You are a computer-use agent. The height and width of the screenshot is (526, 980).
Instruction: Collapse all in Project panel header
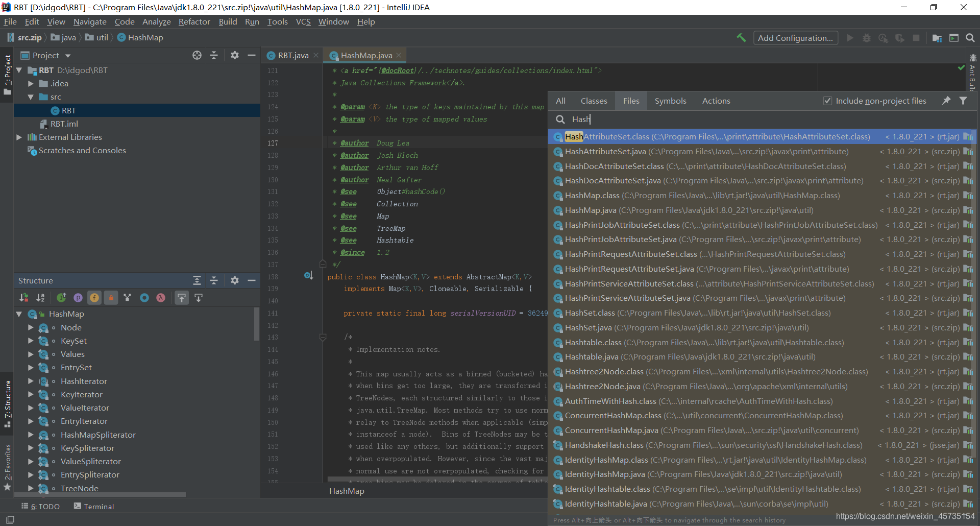[214, 55]
